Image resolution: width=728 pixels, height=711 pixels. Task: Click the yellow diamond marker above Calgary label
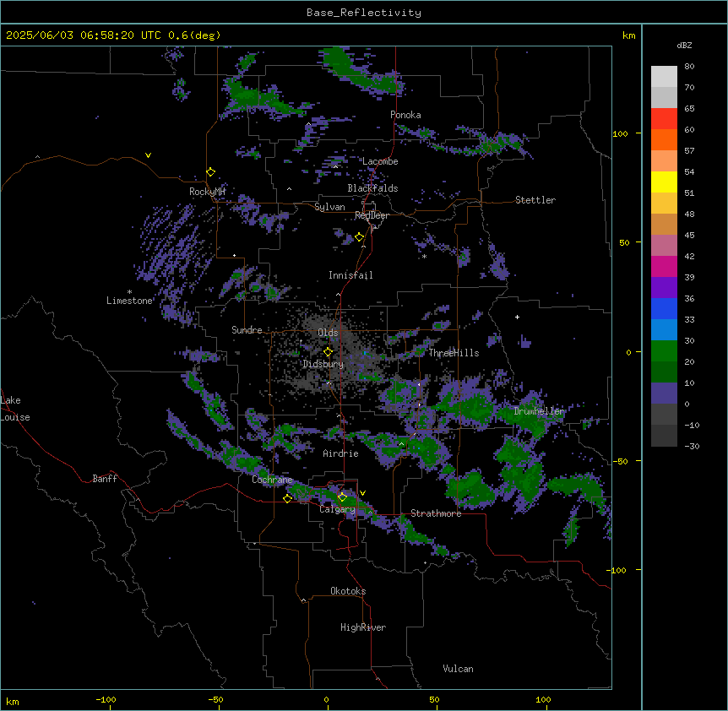point(342,497)
